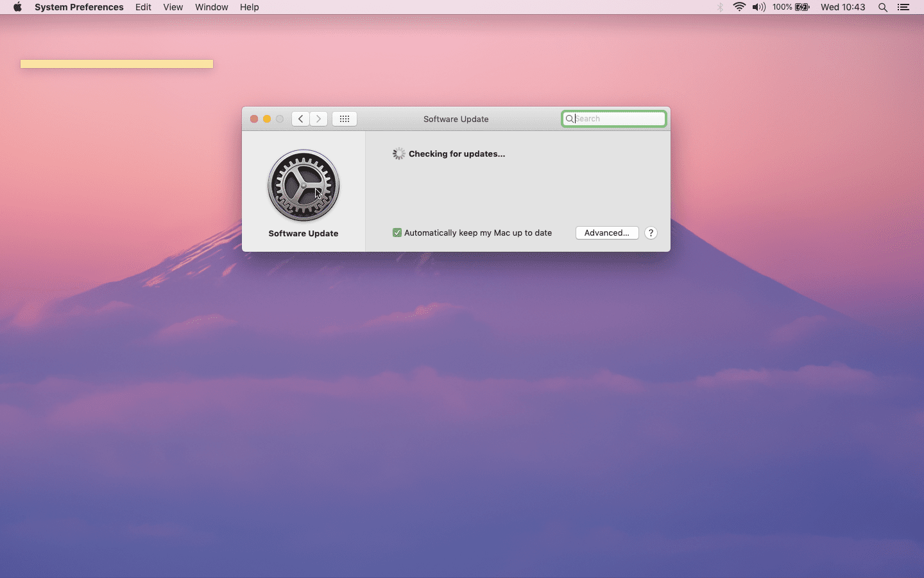This screenshot has width=924, height=578.
Task: Open Spotlight search magnifier
Action: [x=883, y=7]
